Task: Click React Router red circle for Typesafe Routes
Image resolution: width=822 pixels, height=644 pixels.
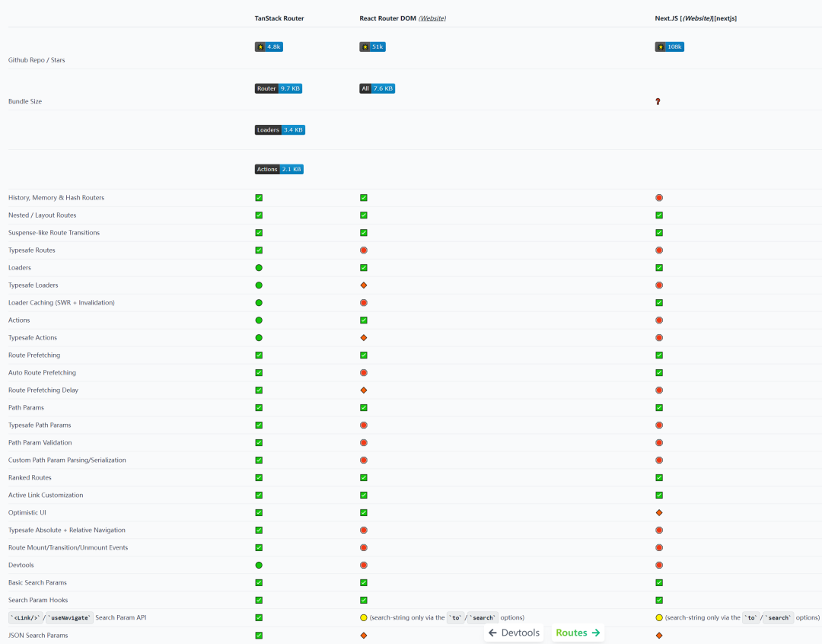Action: click(x=364, y=250)
